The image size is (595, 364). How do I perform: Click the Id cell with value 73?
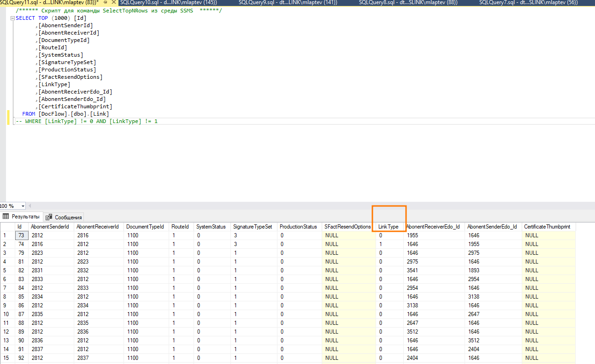(21, 235)
